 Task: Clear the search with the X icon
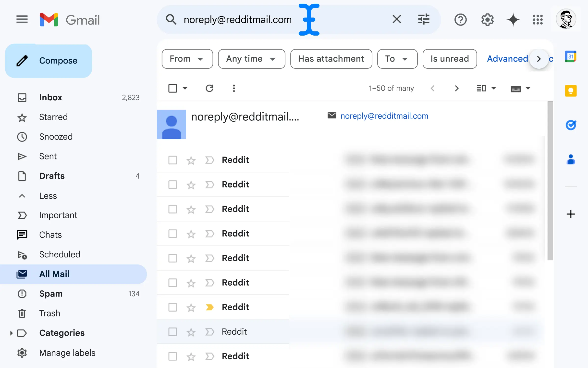pyautogui.click(x=397, y=19)
